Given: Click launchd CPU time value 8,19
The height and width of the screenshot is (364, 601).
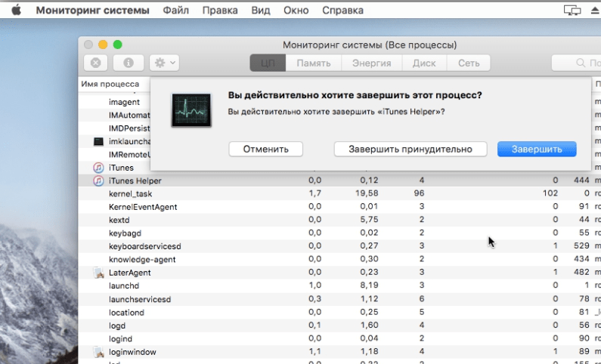Looking at the screenshot, I should (369, 285).
